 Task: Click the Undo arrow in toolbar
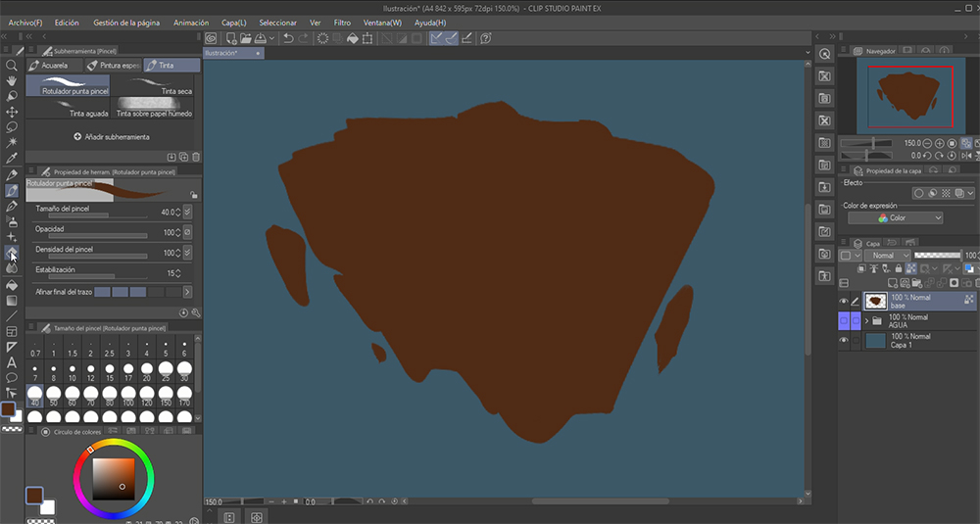click(x=288, y=38)
